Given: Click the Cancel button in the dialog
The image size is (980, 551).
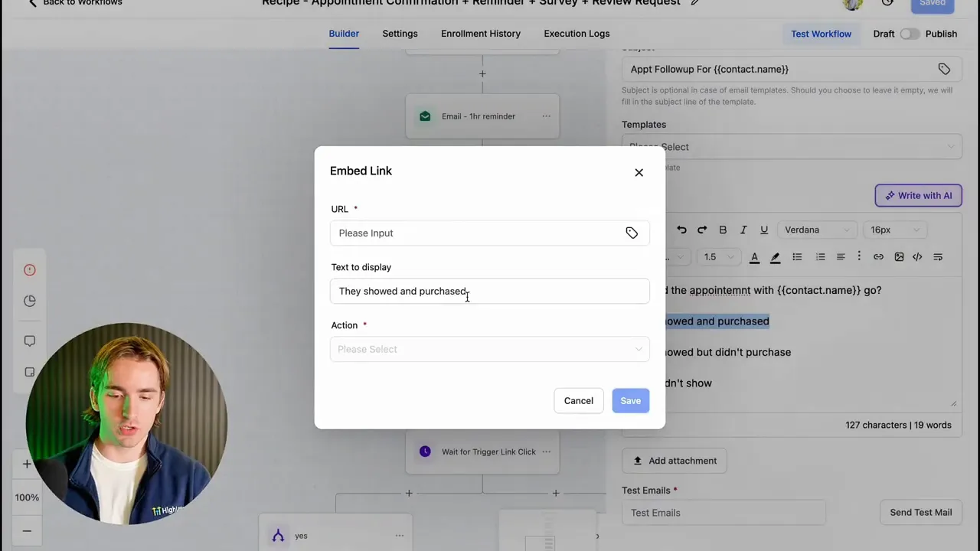Looking at the screenshot, I should coord(578,400).
